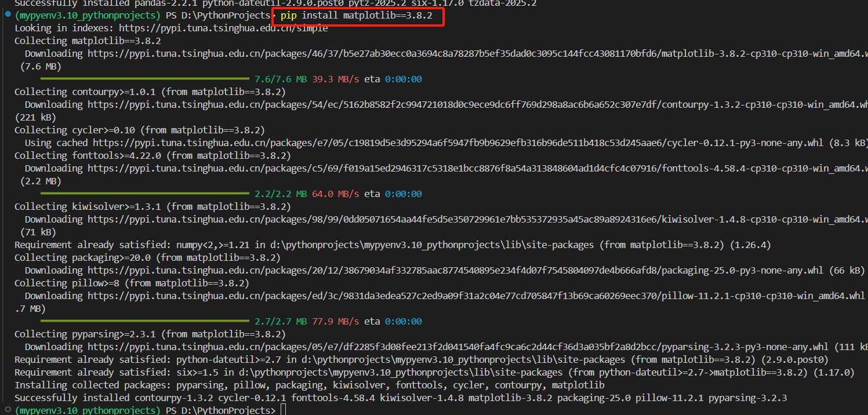This screenshot has width=868, height=415.
Task: Click the 'Collecting pillow>=8' line
Action: point(132,283)
